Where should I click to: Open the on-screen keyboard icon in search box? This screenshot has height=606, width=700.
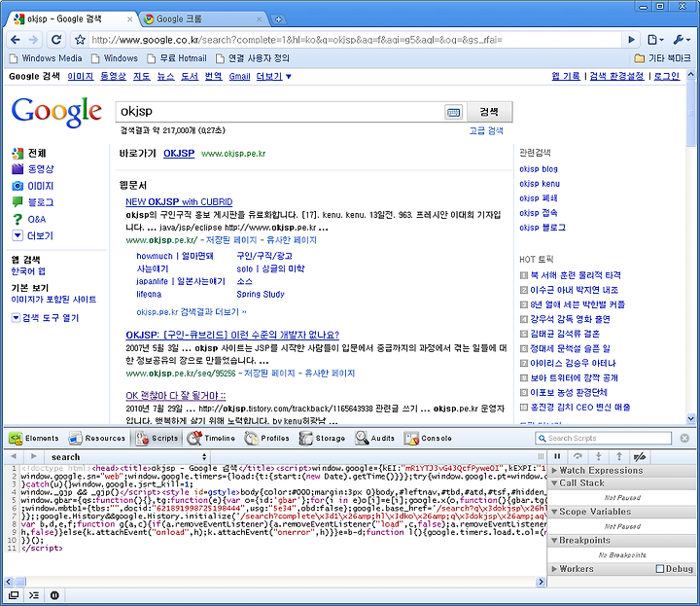(453, 112)
